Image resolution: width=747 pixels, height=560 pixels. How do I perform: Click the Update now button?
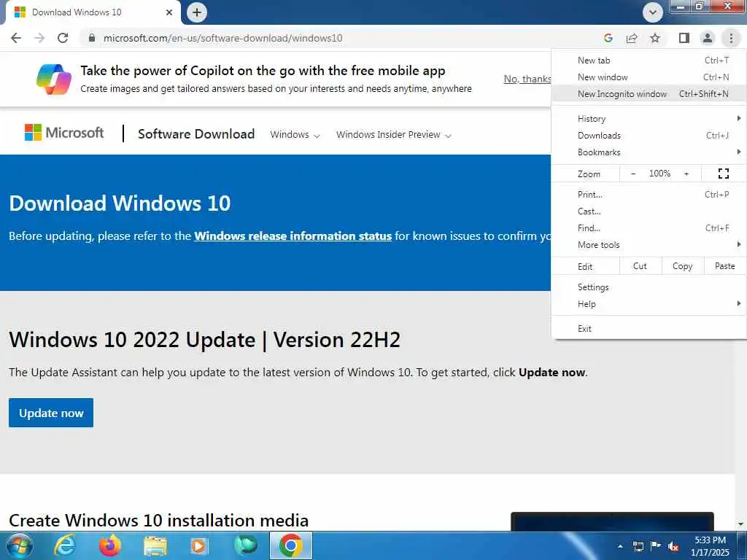[x=51, y=413]
